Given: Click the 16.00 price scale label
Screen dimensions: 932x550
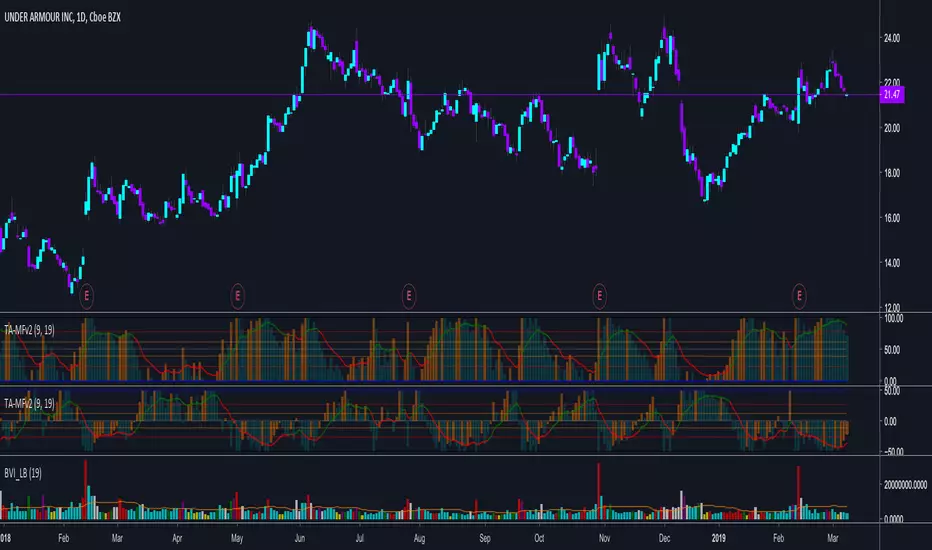Looking at the screenshot, I should tap(892, 218).
